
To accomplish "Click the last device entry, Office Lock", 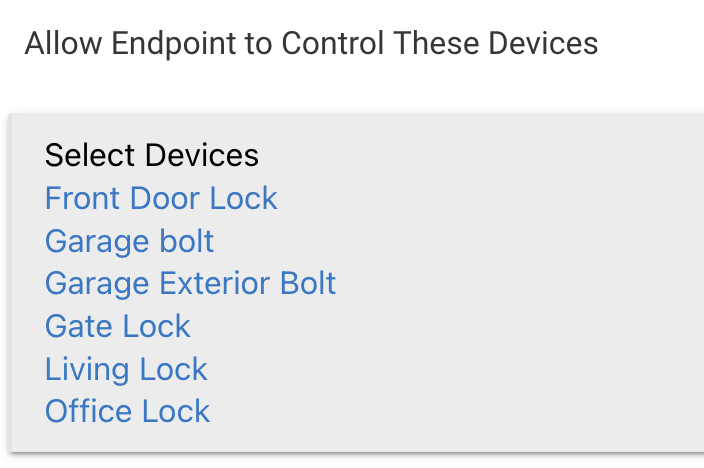I will [x=127, y=411].
